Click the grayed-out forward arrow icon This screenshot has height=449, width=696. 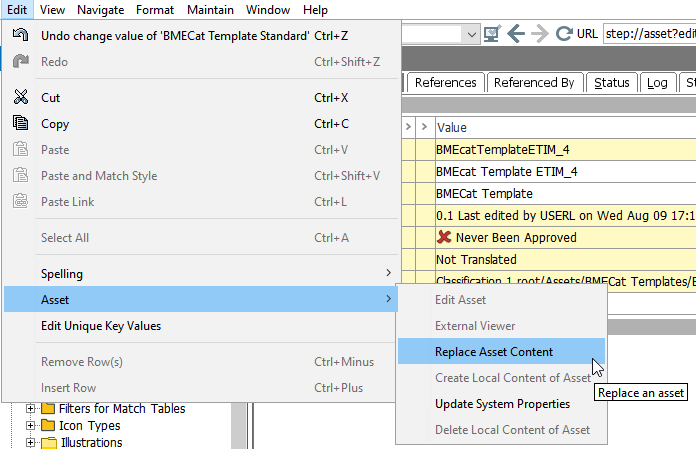(539, 34)
